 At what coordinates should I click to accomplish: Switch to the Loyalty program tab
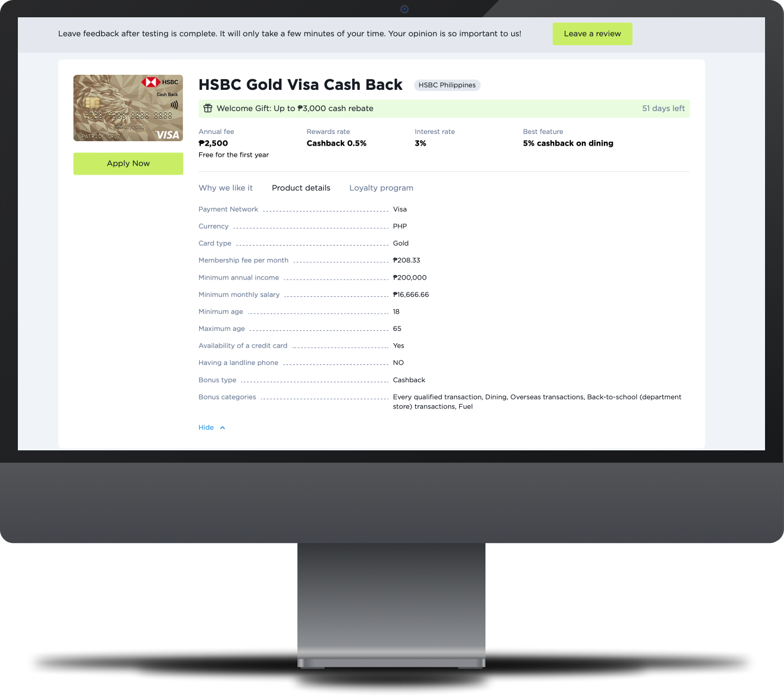pyautogui.click(x=381, y=188)
